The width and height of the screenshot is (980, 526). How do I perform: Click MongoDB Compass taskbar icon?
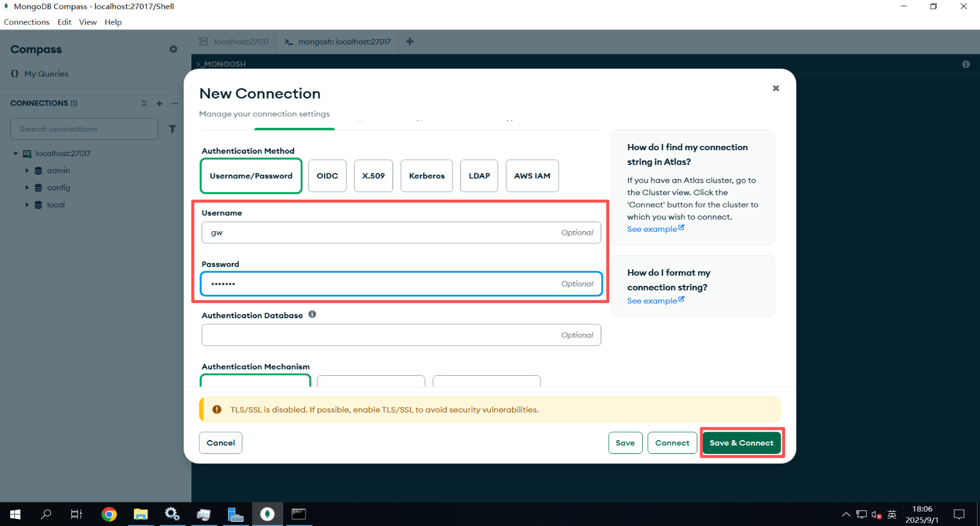point(268,514)
